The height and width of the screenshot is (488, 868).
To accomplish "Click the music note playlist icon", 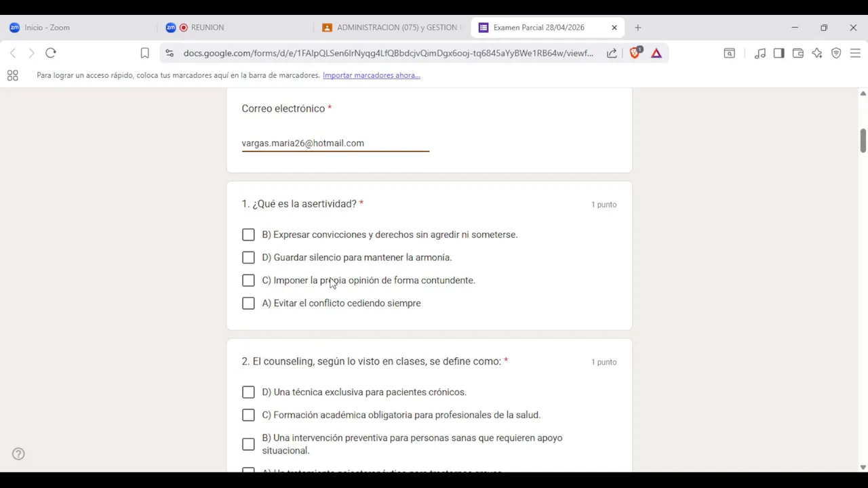I will pos(760,53).
